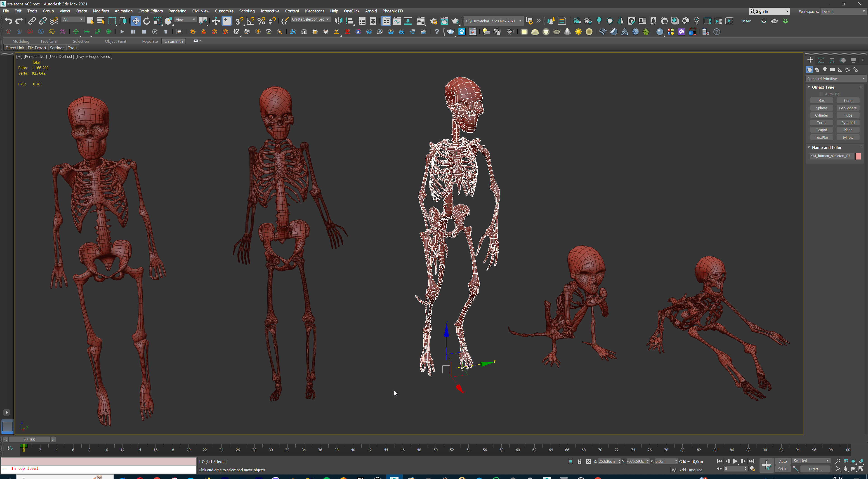This screenshot has height=479, width=868.
Task: Toggle the Selection Lock padlock
Action: click(x=580, y=461)
